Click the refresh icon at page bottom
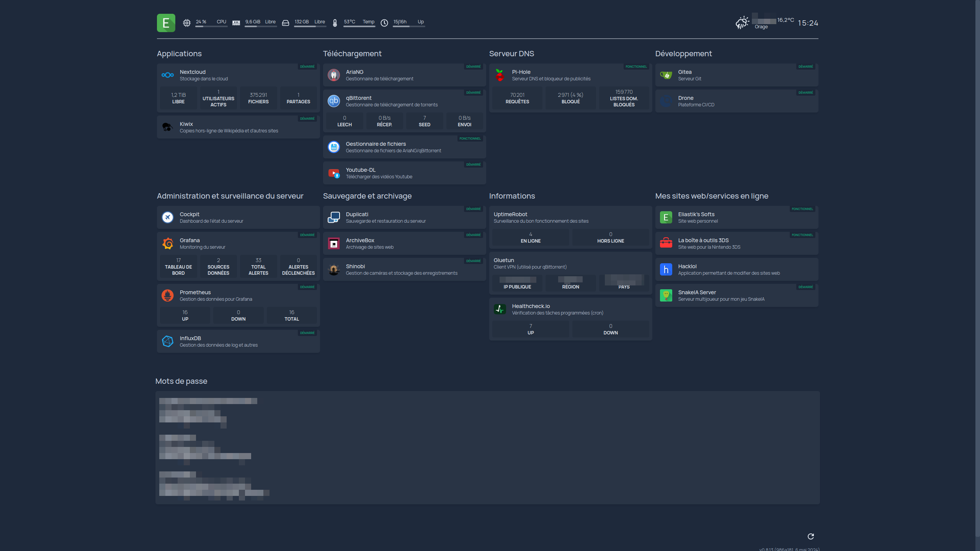The height and width of the screenshot is (551, 980). (811, 536)
